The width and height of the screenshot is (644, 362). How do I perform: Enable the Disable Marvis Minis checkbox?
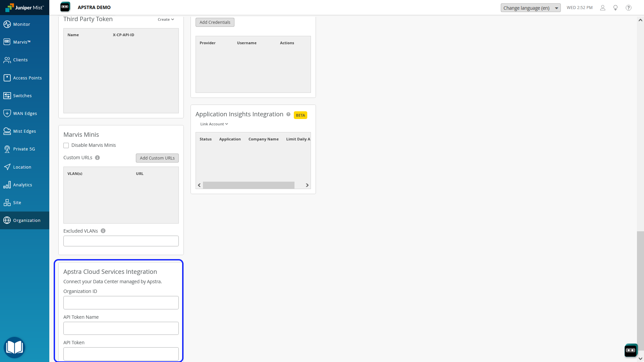point(66,145)
